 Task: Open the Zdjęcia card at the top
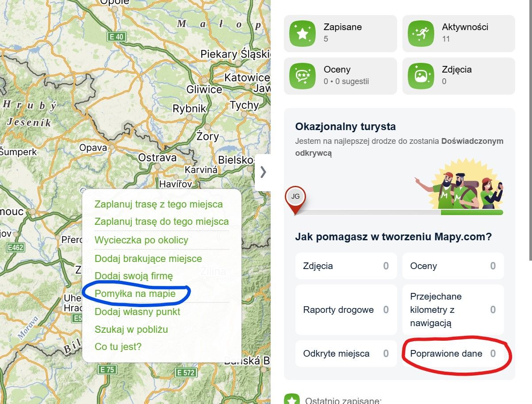pyautogui.click(x=459, y=76)
